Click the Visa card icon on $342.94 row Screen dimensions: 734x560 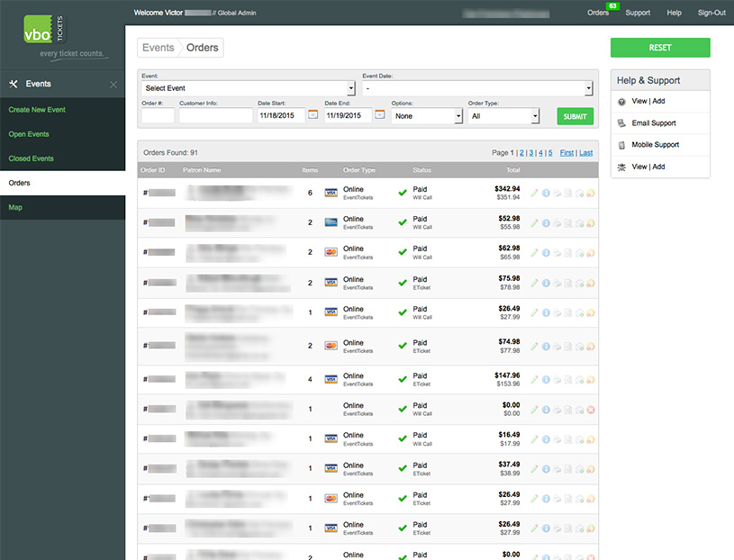[x=331, y=193]
